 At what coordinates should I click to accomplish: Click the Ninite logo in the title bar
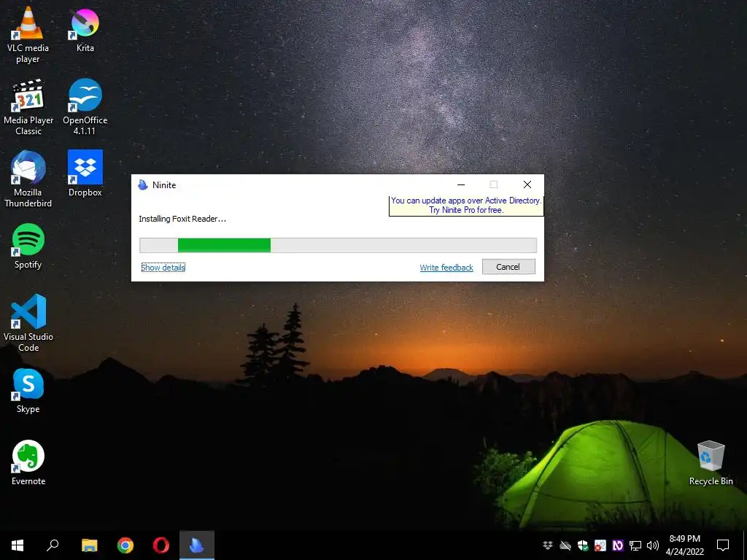(x=143, y=184)
